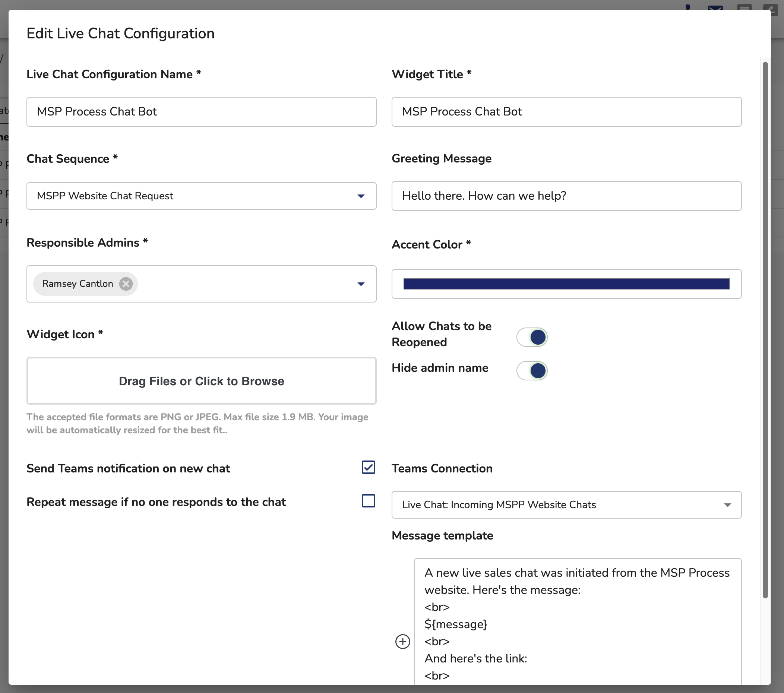Check Repeat message if no one responds
Image resolution: width=784 pixels, height=693 pixels.
368,501
